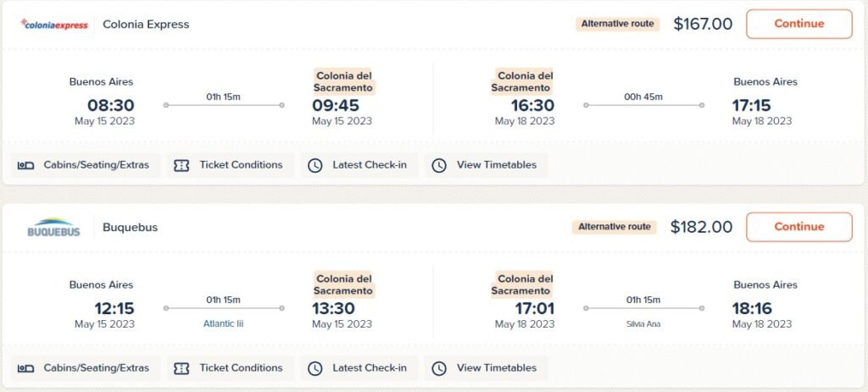Image resolution: width=868 pixels, height=392 pixels.
Task: Open Latest Check-in tab for Colonia Express
Action: (x=359, y=165)
